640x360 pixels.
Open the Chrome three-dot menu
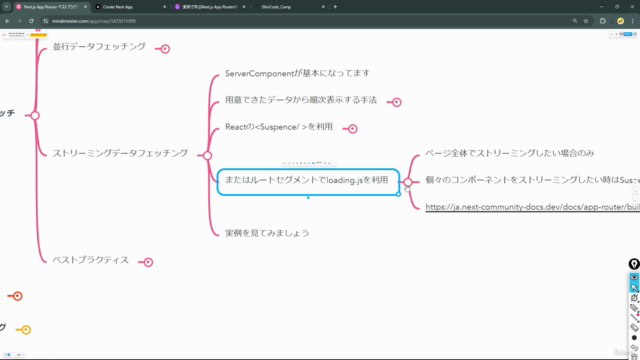[633, 21]
